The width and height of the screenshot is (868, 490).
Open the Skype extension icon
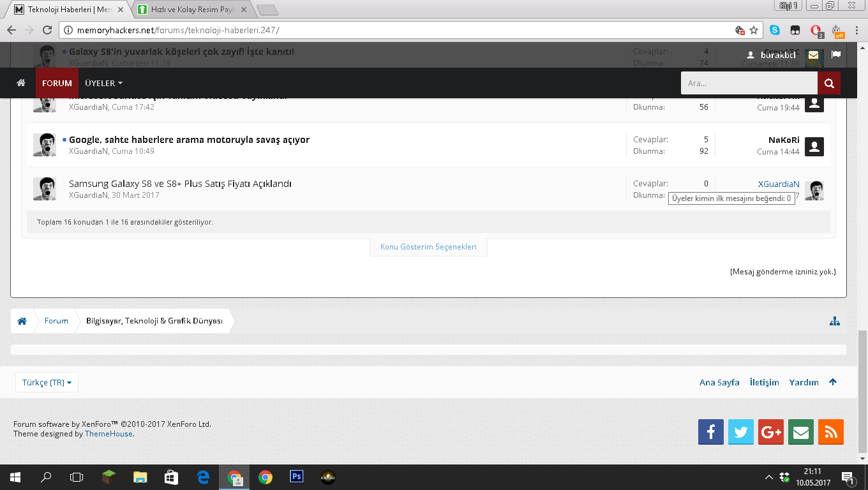point(775,30)
